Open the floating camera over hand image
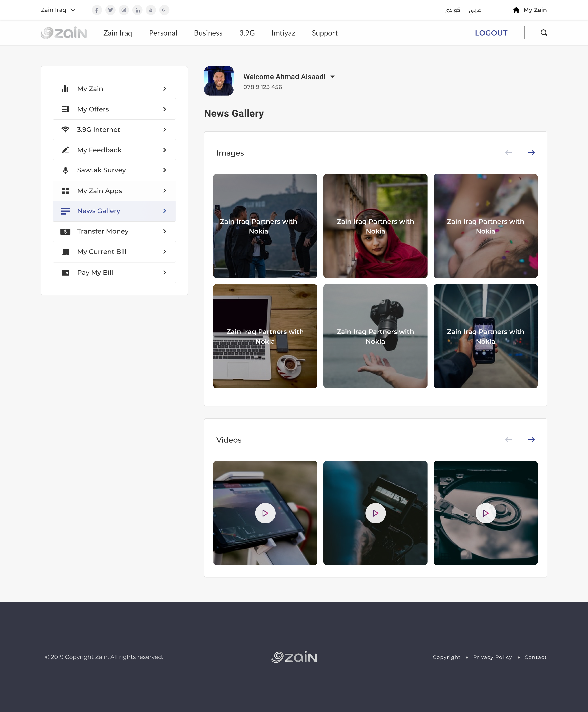Viewport: 588px width, 712px height. pyautogui.click(x=375, y=336)
